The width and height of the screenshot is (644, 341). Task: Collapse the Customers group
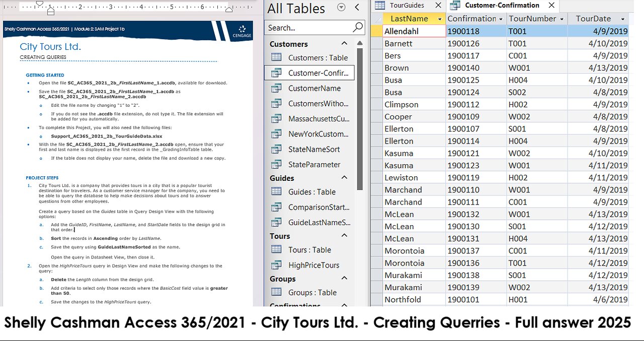[x=344, y=44]
